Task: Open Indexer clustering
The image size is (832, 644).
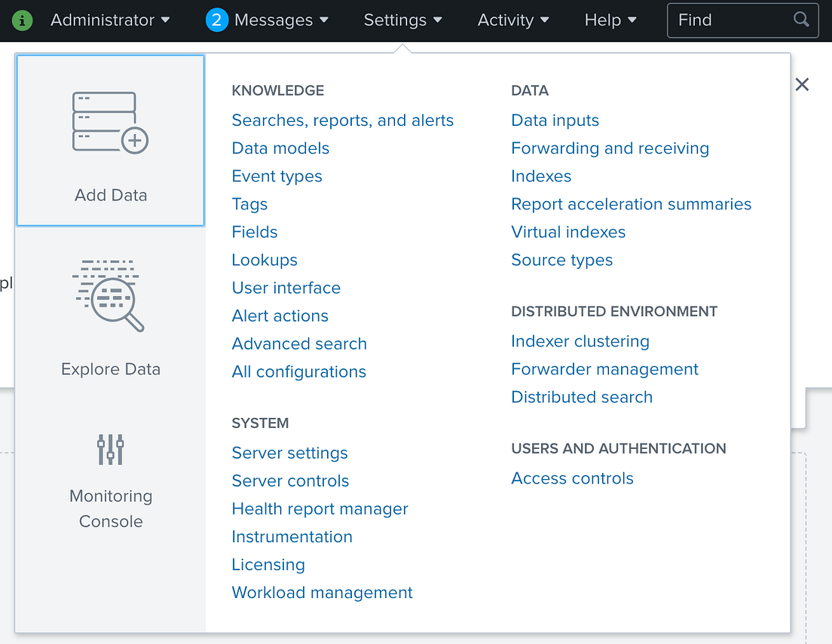Action: [x=580, y=340]
